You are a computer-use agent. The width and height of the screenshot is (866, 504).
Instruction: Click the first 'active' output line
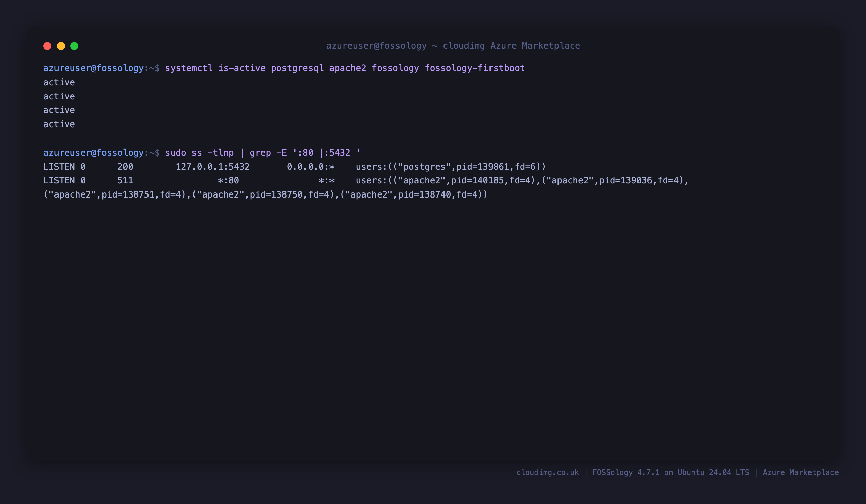pos(59,82)
